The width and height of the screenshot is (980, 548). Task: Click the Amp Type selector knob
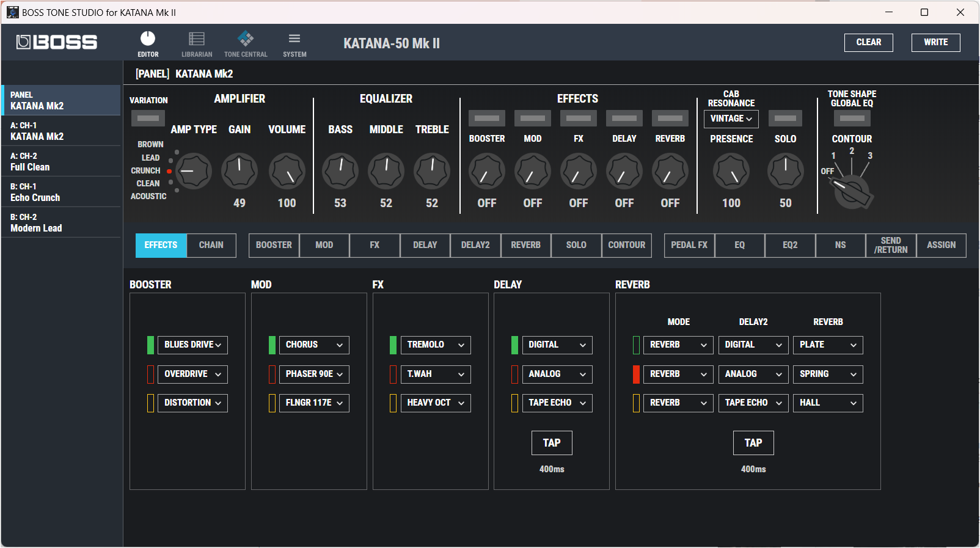194,171
